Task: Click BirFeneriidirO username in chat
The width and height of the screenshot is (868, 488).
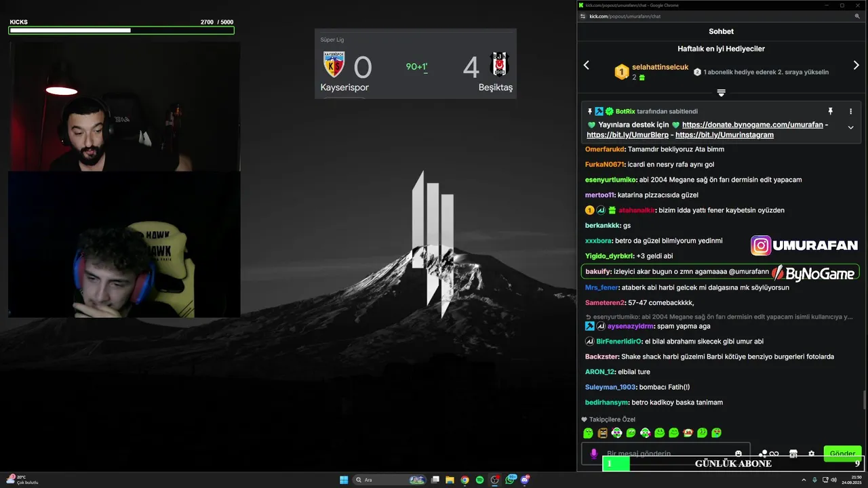Action: [618, 341]
